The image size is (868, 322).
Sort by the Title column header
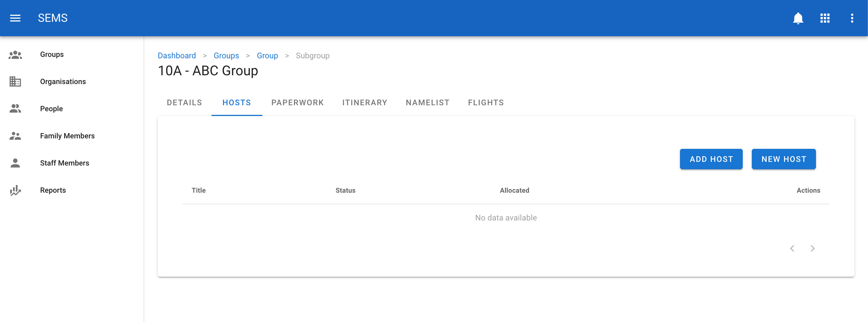tap(198, 190)
